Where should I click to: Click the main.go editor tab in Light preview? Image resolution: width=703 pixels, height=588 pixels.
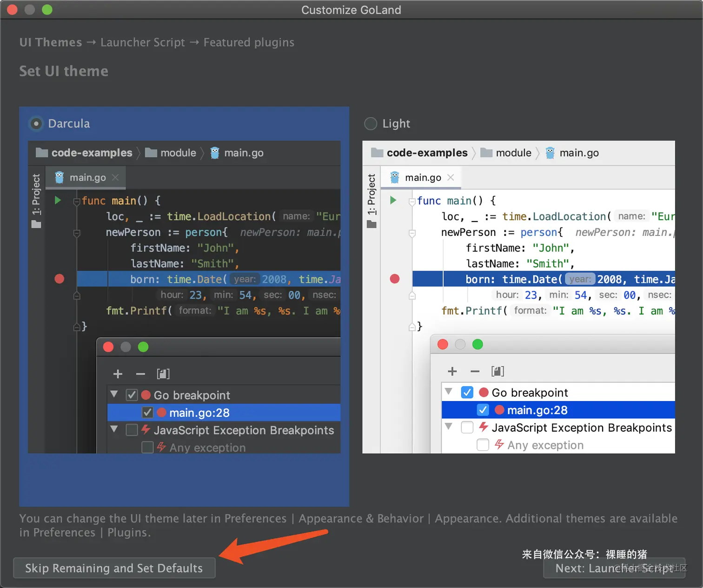point(421,178)
